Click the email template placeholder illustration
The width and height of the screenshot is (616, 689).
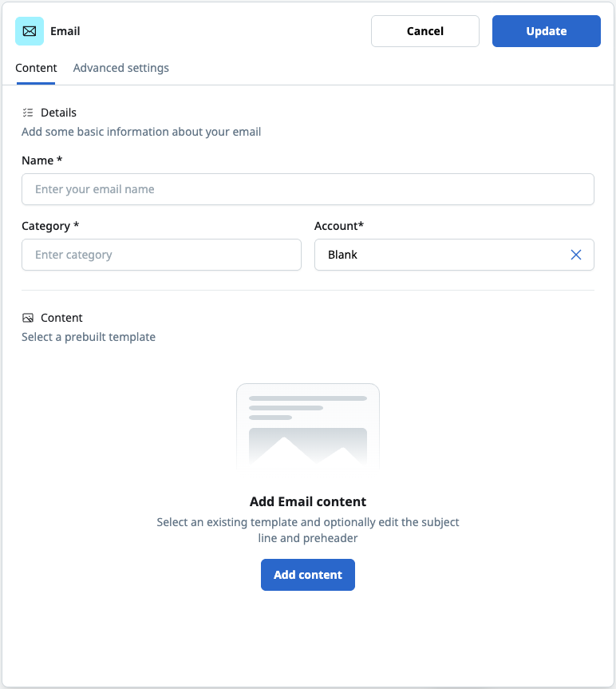pyautogui.click(x=308, y=427)
